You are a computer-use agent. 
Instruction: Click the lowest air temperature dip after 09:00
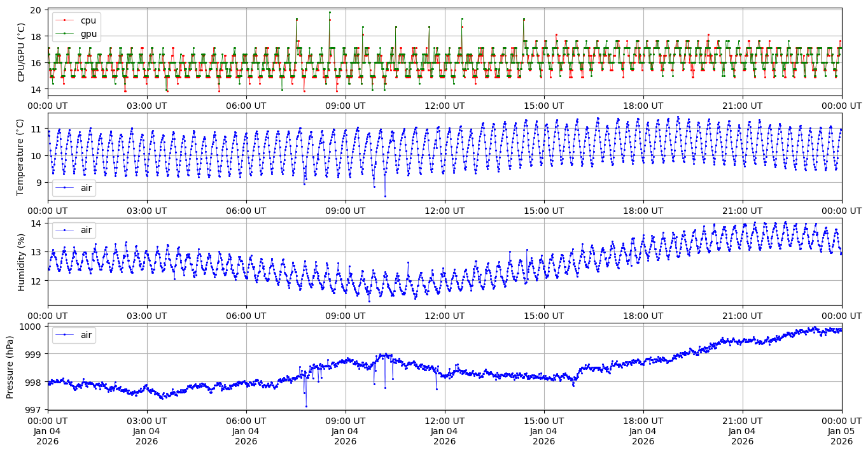click(x=385, y=196)
